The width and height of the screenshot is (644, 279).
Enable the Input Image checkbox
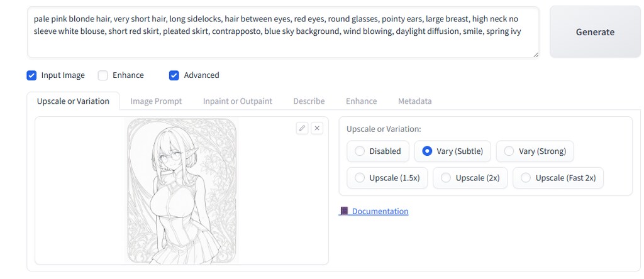pos(31,75)
